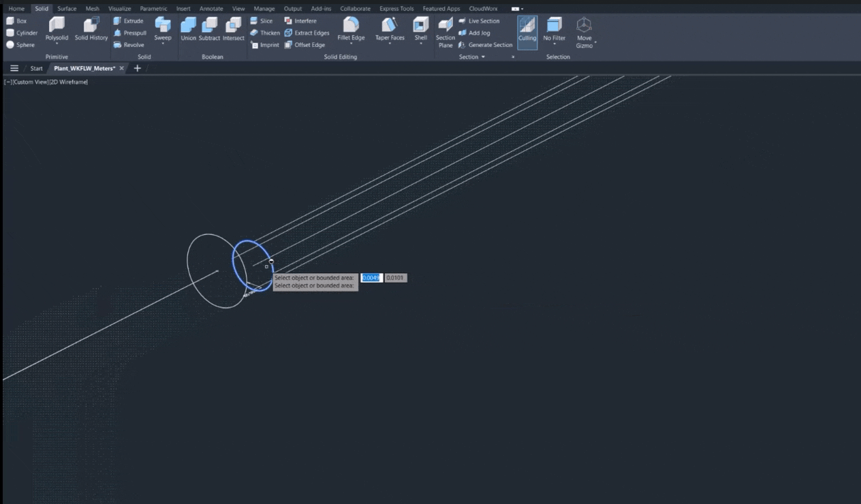861x504 pixels.
Task: Open the Featured Apps ribbon tab
Action: 441,9
